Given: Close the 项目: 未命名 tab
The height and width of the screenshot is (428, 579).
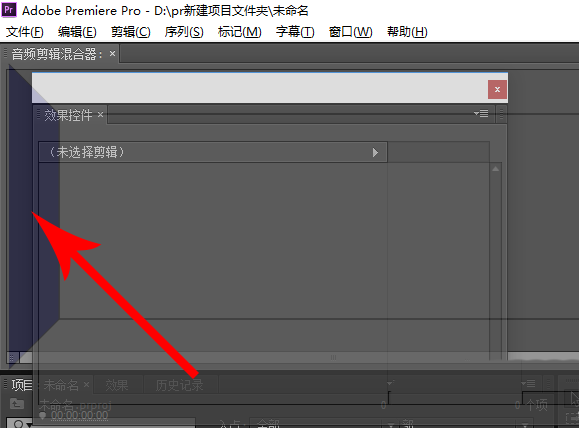Looking at the screenshot, I should click(86, 385).
